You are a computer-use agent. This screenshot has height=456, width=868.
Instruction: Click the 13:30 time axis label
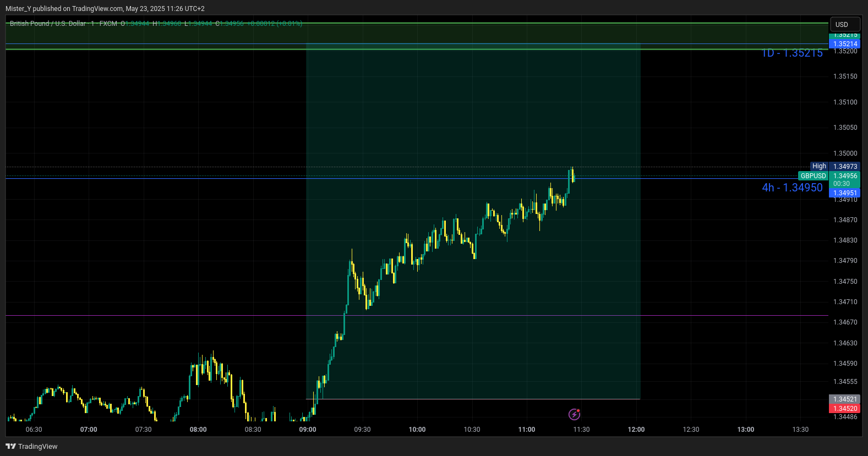pos(800,430)
